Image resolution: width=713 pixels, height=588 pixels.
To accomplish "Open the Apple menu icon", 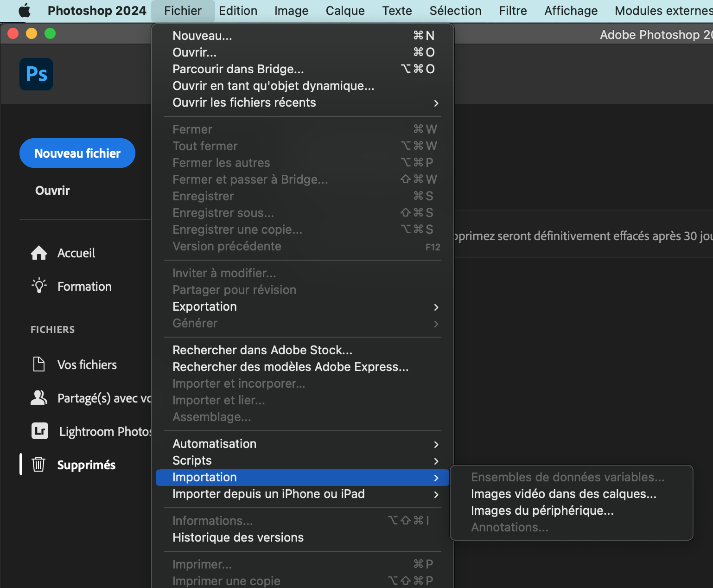I will 25,11.
